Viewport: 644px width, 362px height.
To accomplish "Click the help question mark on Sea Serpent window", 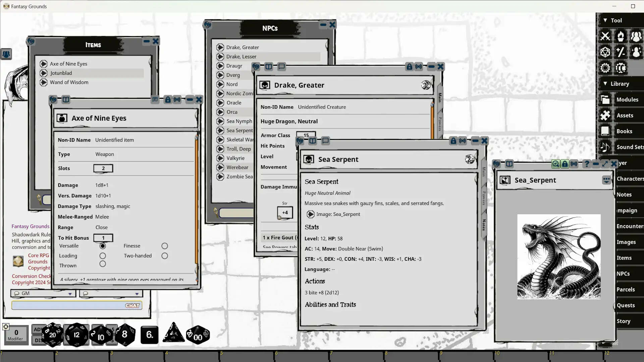I will pos(587,164).
